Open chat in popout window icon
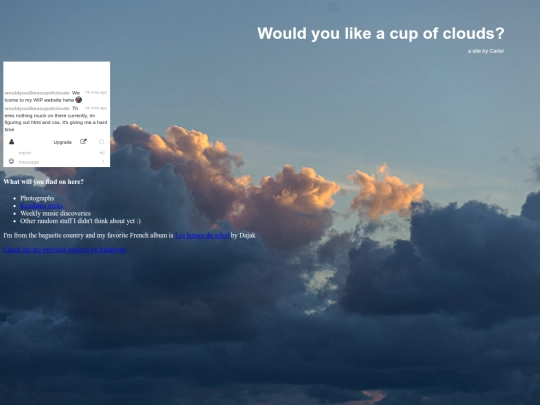540x405 pixels. pos(83,142)
